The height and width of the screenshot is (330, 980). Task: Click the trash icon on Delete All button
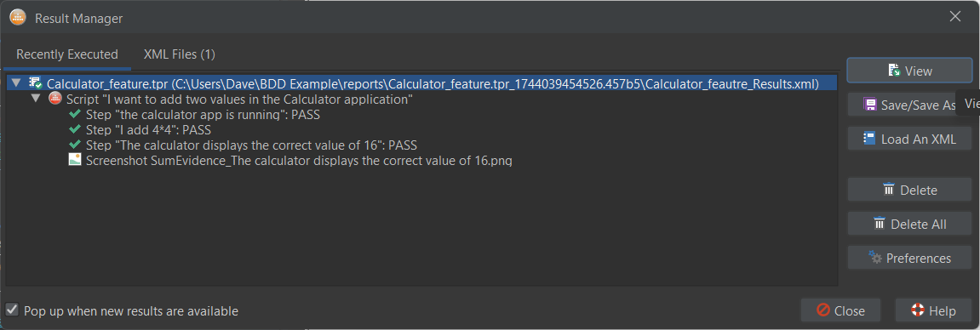click(880, 224)
